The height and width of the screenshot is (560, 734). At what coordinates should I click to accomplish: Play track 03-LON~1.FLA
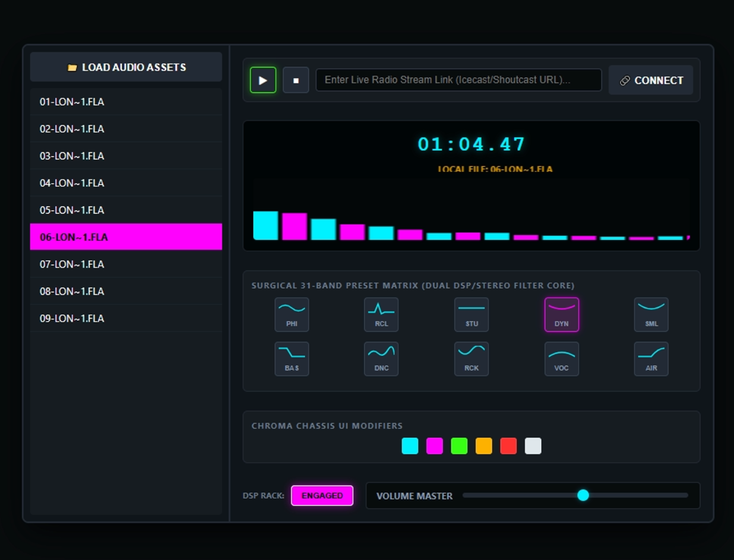coord(126,156)
